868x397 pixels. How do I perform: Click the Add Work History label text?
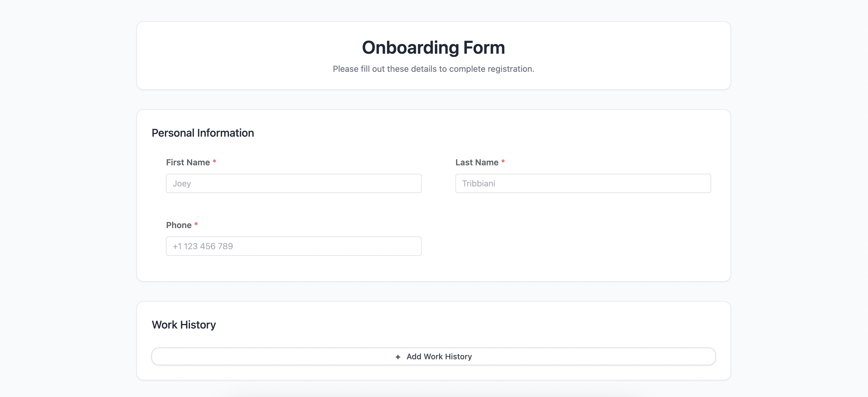(x=439, y=357)
